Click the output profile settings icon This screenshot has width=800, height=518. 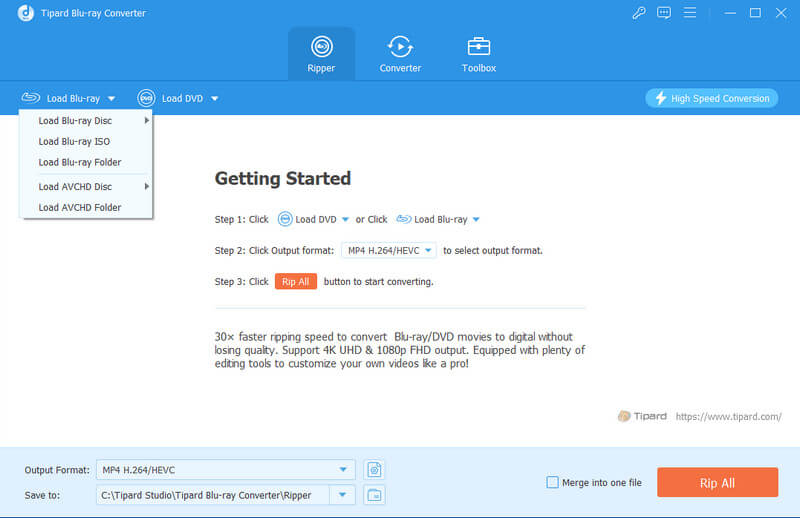374,470
